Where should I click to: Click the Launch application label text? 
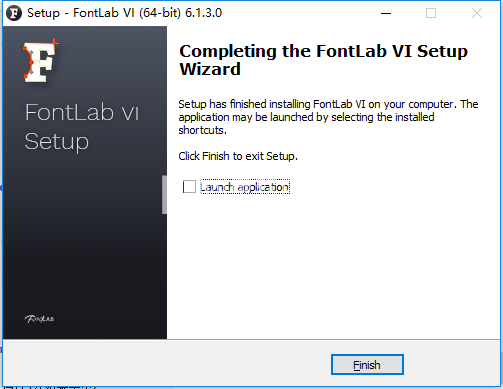[245, 187]
